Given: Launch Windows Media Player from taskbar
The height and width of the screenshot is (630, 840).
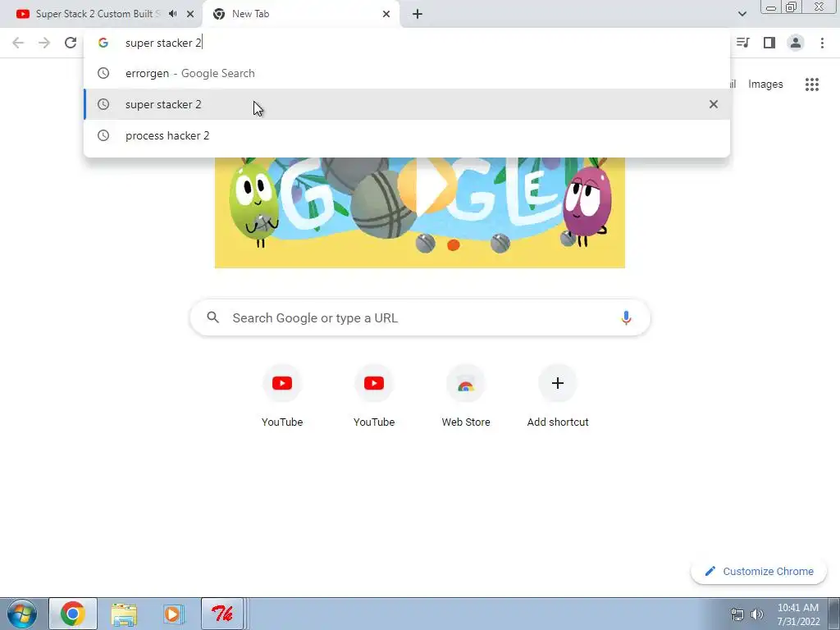Looking at the screenshot, I should 173,614.
